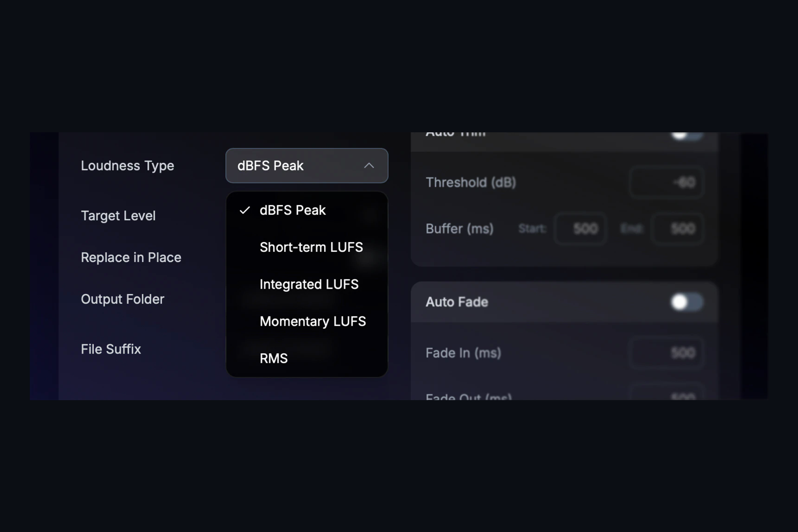Click the Fade In (ms) label
Image resolution: width=798 pixels, height=532 pixels.
pyautogui.click(x=464, y=353)
